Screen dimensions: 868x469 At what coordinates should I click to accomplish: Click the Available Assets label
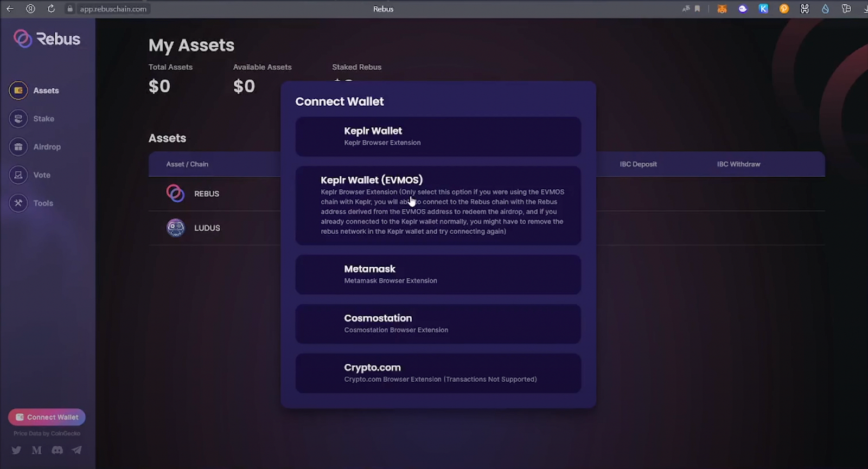pyautogui.click(x=263, y=67)
